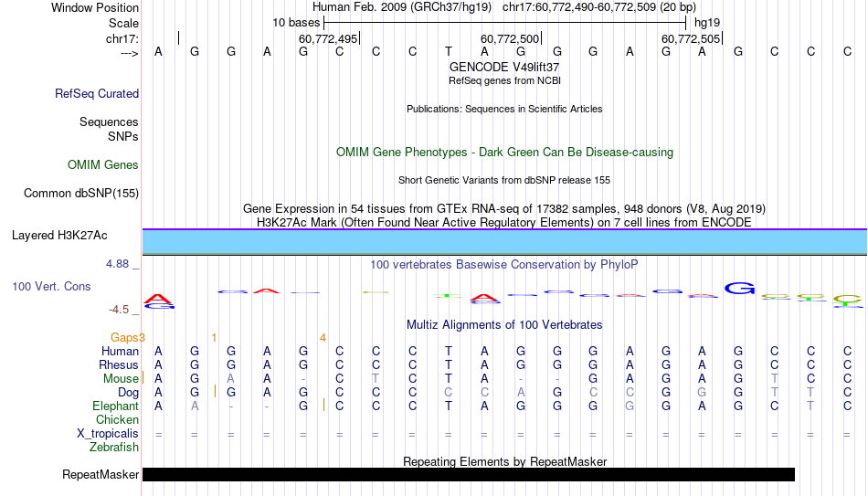Click the X_tropicalis species row label

(x=108, y=434)
